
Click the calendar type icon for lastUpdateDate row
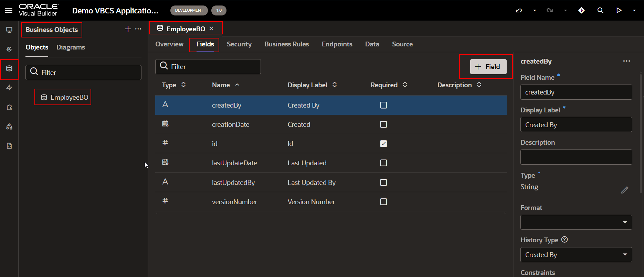pyautogui.click(x=165, y=162)
